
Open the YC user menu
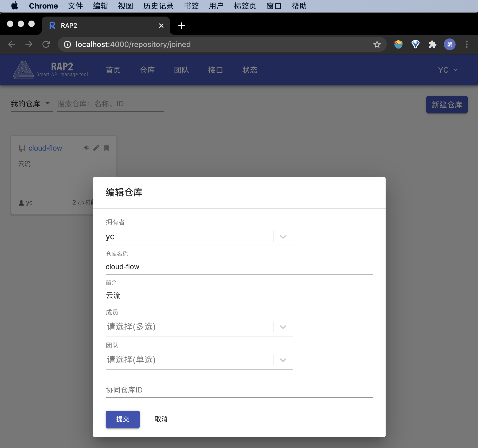448,70
